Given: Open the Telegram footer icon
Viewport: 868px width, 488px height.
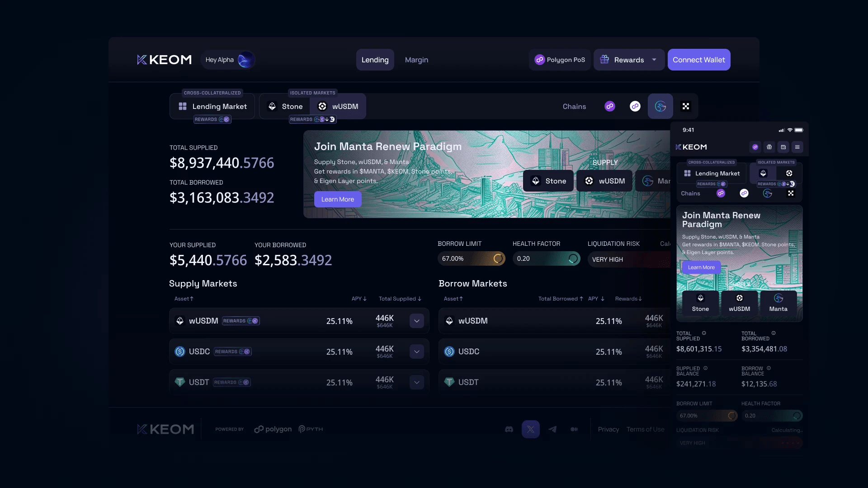Looking at the screenshot, I should pos(552,429).
